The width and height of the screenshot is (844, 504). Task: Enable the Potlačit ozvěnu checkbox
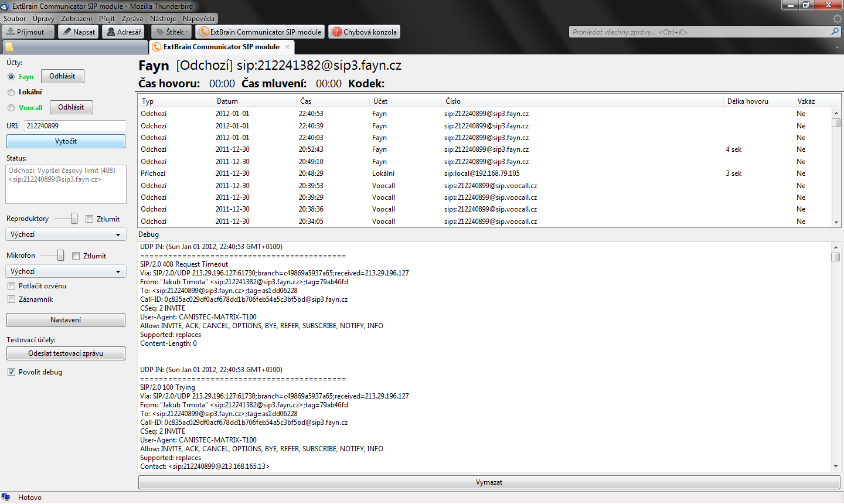pos(11,286)
